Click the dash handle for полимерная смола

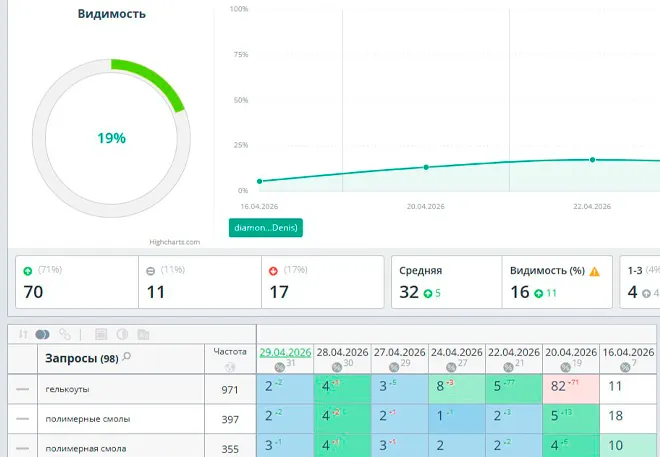22,448
